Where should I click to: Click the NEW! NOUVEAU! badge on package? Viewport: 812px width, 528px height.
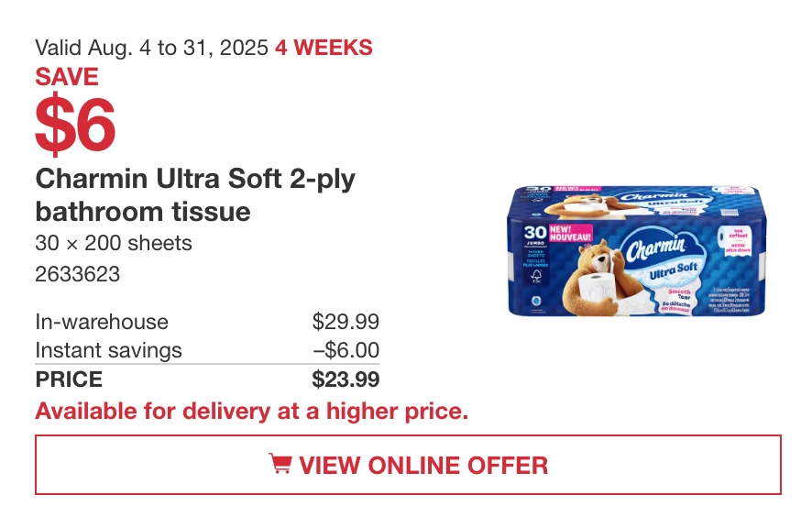[570, 233]
